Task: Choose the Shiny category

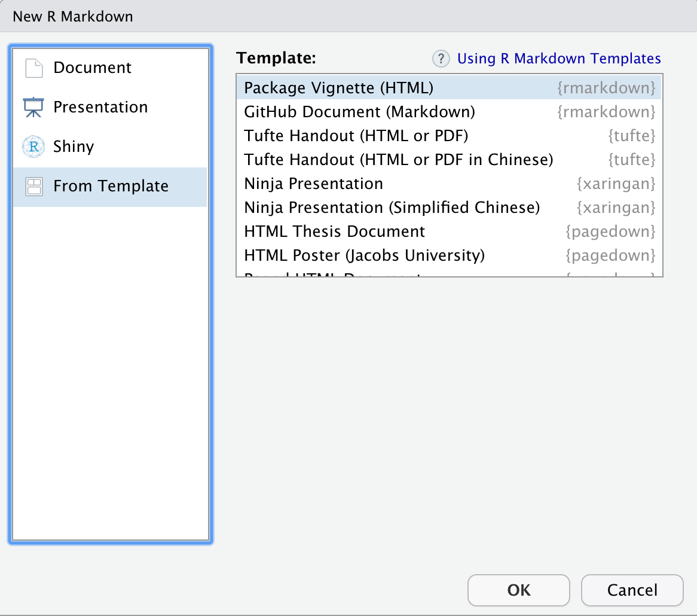Action: (110, 147)
